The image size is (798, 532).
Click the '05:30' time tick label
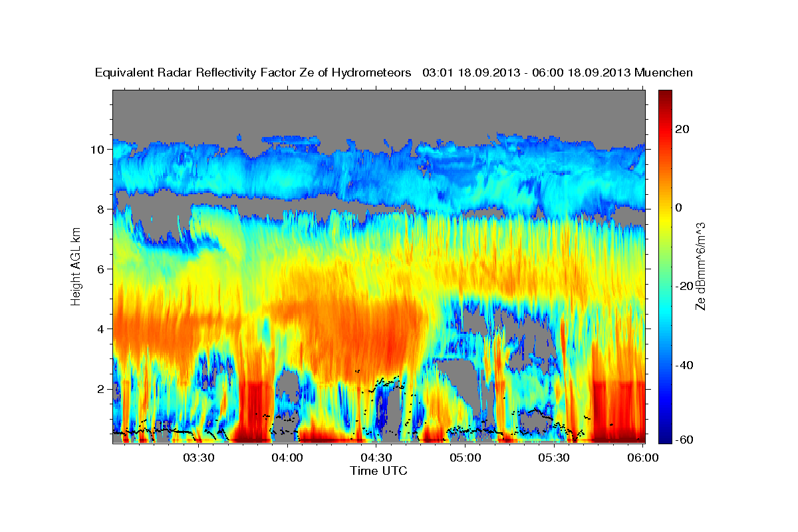tap(554, 458)
